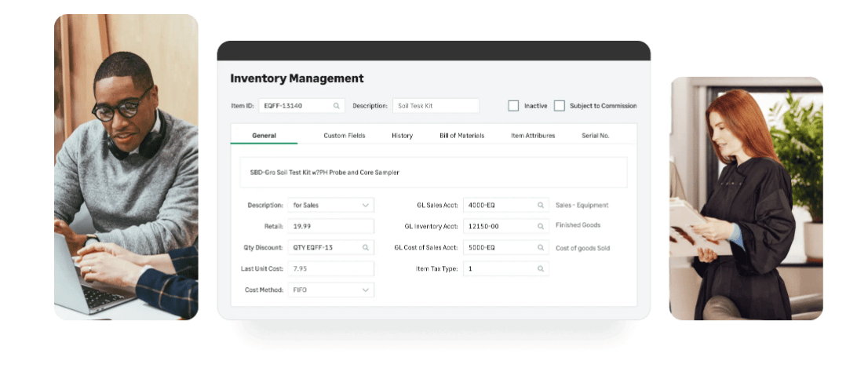868x379 pixels.
Task: Open the Item Attribures tab
Action: coord(533,136)
